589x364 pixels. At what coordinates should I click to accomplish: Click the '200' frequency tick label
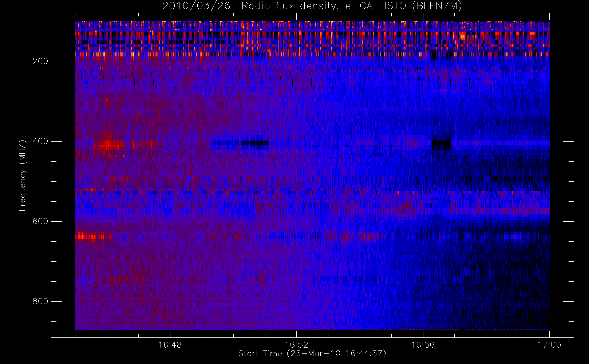coord(40,61)
